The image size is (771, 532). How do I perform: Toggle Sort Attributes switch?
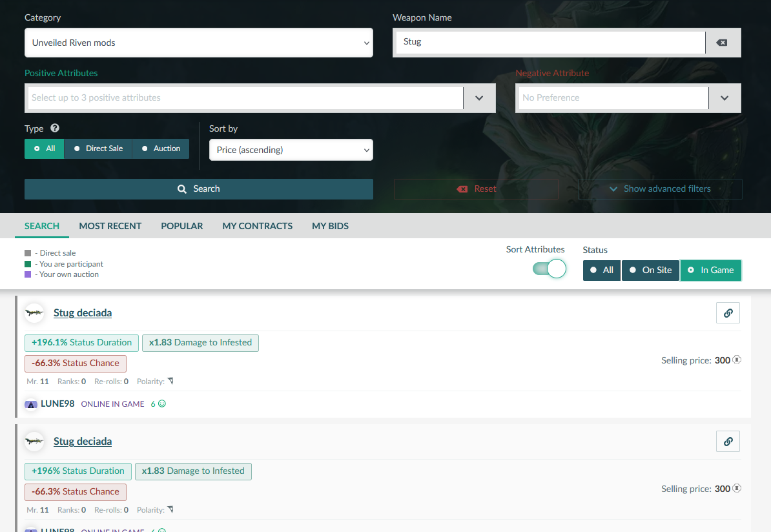click(x=550, y=269)
